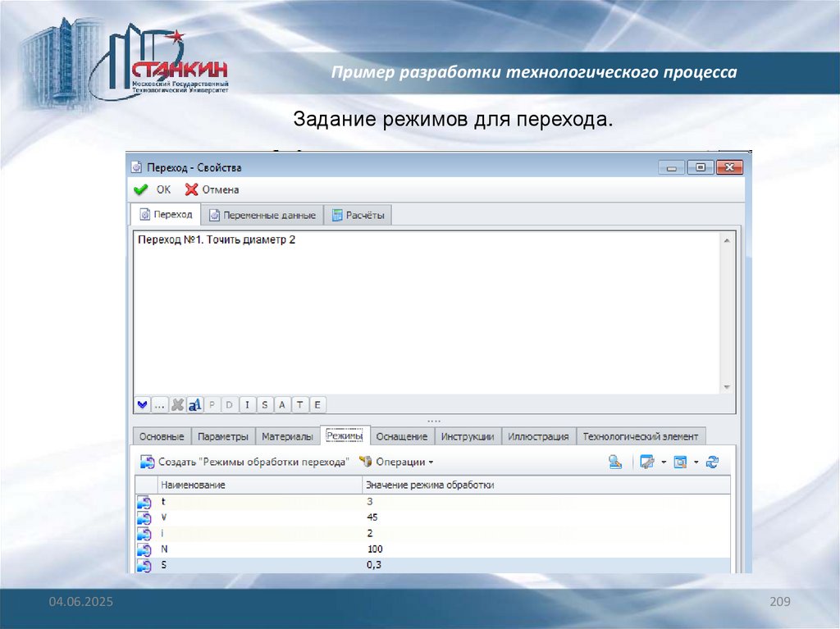Click into the Переход №1 text area
The height and width of the screenshot is (629, 840).
(427, 313)
